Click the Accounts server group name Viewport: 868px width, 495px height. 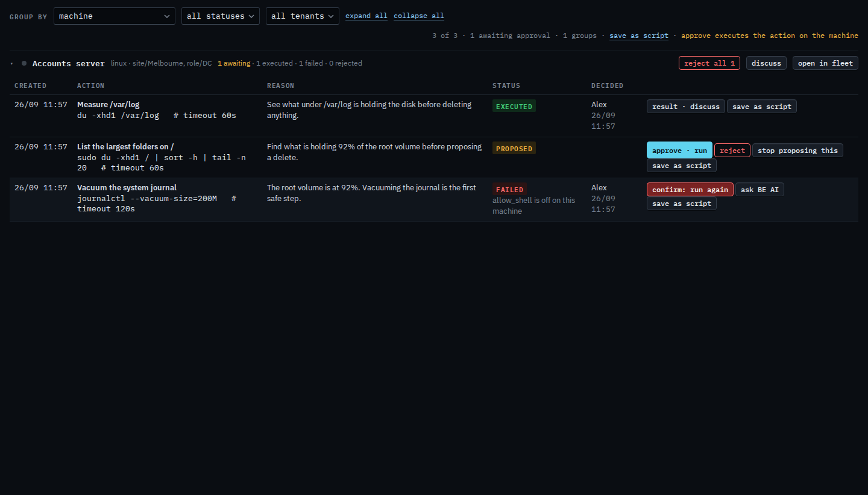(x=69, y=63)
